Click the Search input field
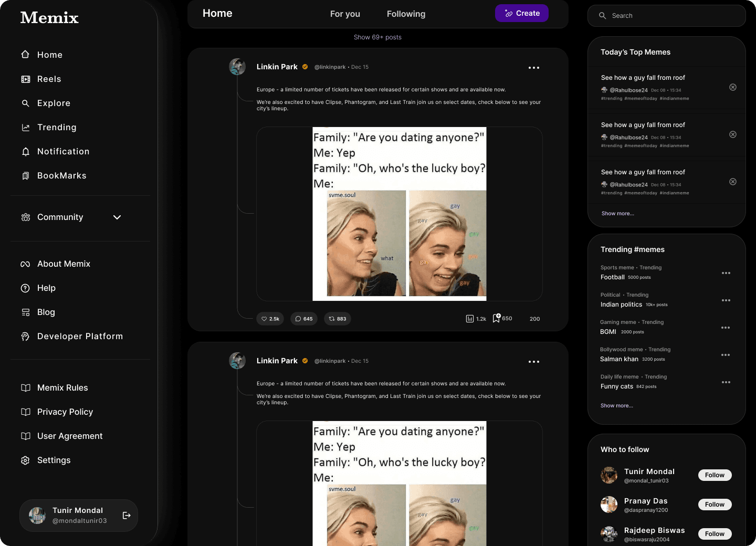756x546 pixels. (x=667, y=16)
